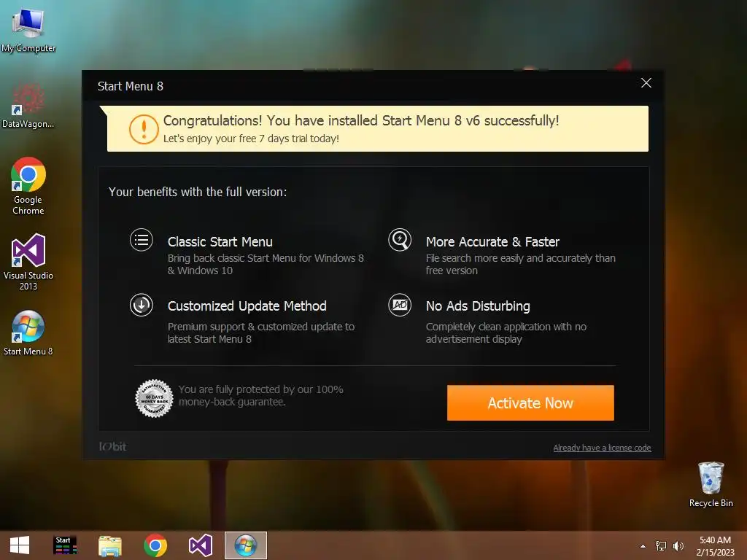Click the orange exclamation alert icon

pyautogui.click(x=144, y=129)
